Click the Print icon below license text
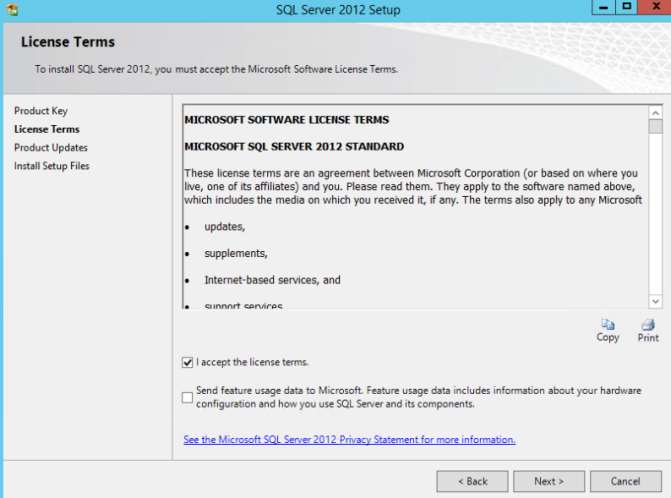This screenshot has height=498, width=671. (x=648, y=325)
